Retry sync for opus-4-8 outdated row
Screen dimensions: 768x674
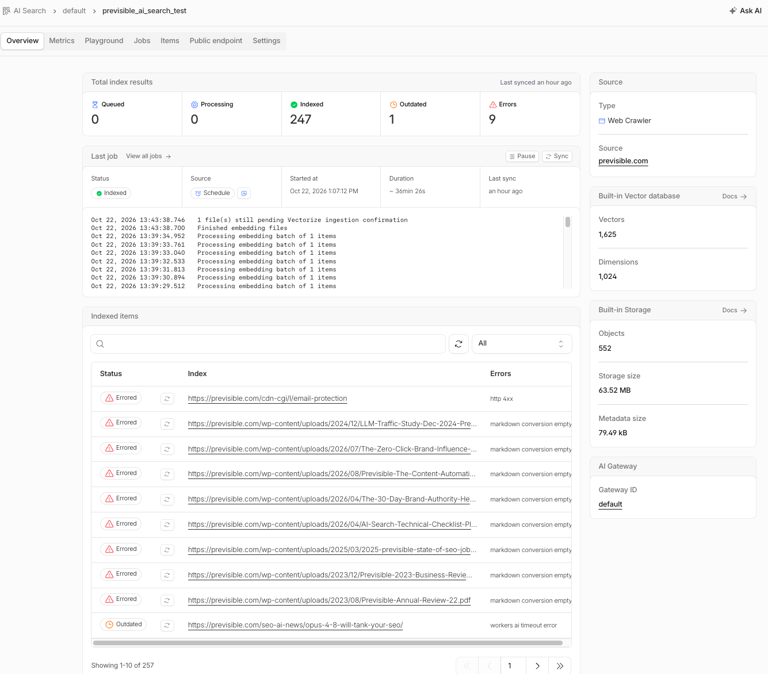click(x=167, y=626)
